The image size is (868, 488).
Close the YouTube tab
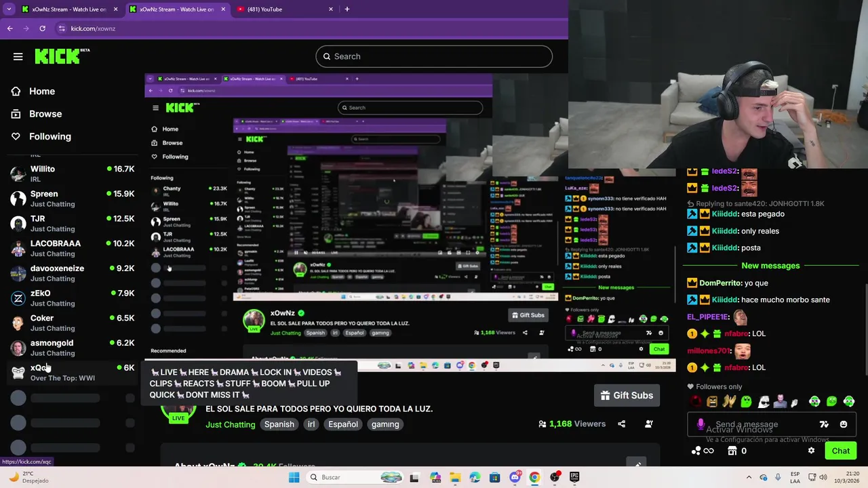pyautogui.click(x=331, y=9)
